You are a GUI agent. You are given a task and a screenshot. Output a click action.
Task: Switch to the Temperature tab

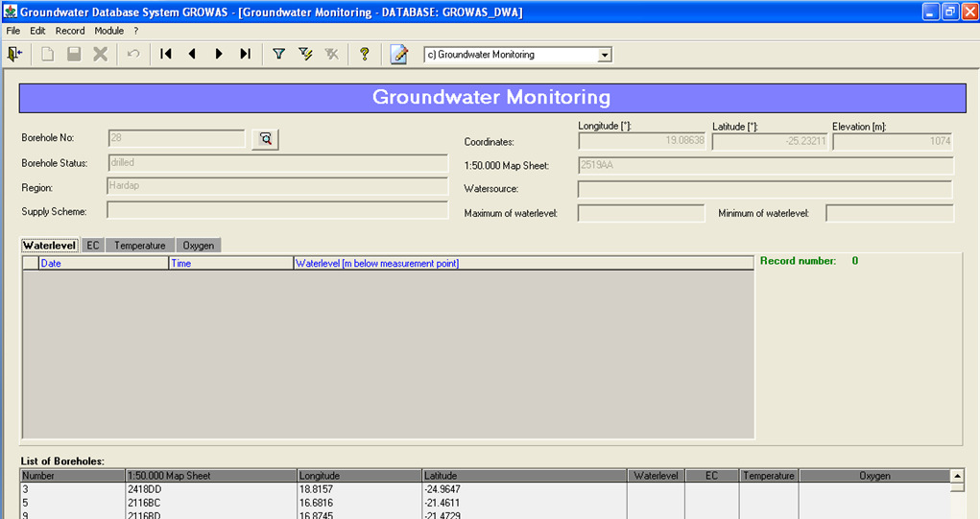[x=140, y=246]
